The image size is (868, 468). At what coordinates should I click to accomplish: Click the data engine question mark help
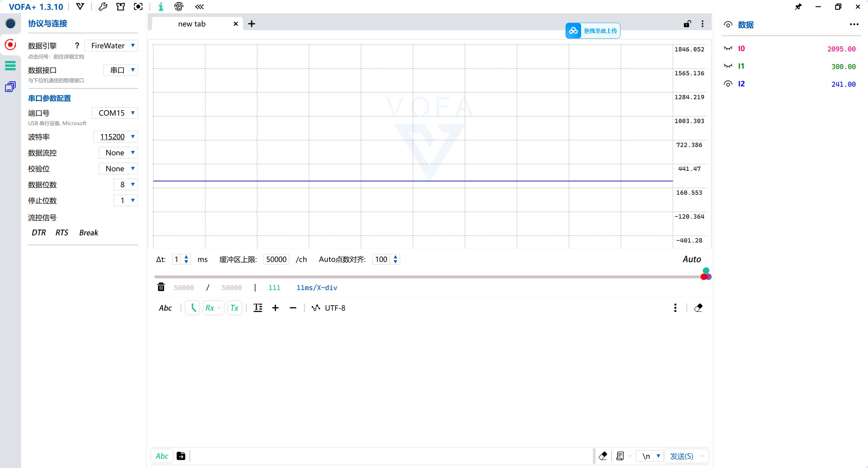click(x=77, y=45)
